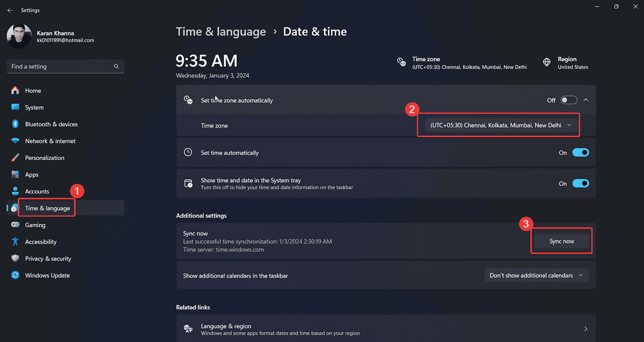The width and height of the screenshot is (644, 342).
Task: Go to Time & language breadcrumb
Action: coord(221,32)
